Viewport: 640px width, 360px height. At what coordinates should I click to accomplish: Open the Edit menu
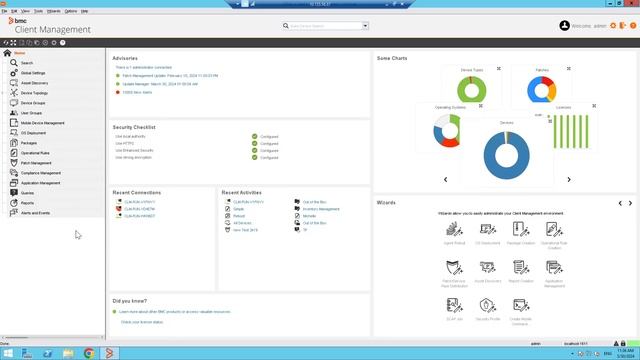pyautogui.click(x=14, y=11)
